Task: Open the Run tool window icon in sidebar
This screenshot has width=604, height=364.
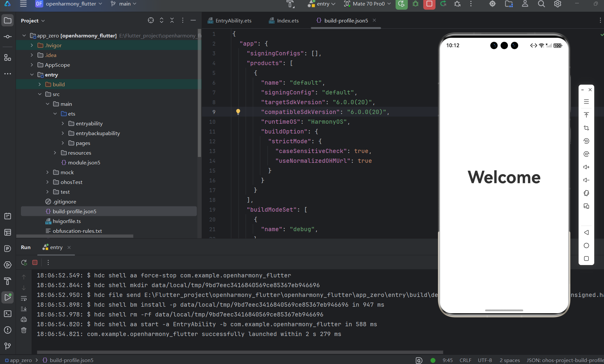Action: tap(7, 297)
